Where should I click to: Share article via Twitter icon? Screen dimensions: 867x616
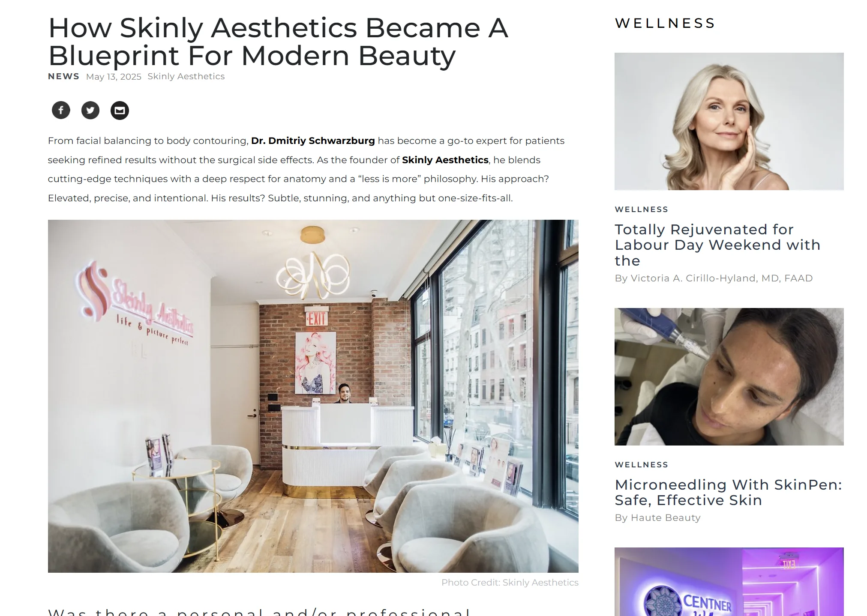coord(90,111)
